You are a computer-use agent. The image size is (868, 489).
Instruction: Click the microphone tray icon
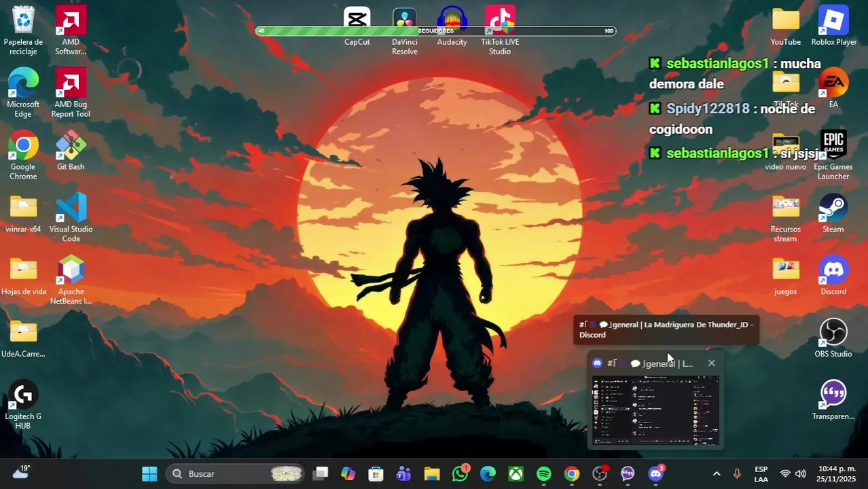737,474
